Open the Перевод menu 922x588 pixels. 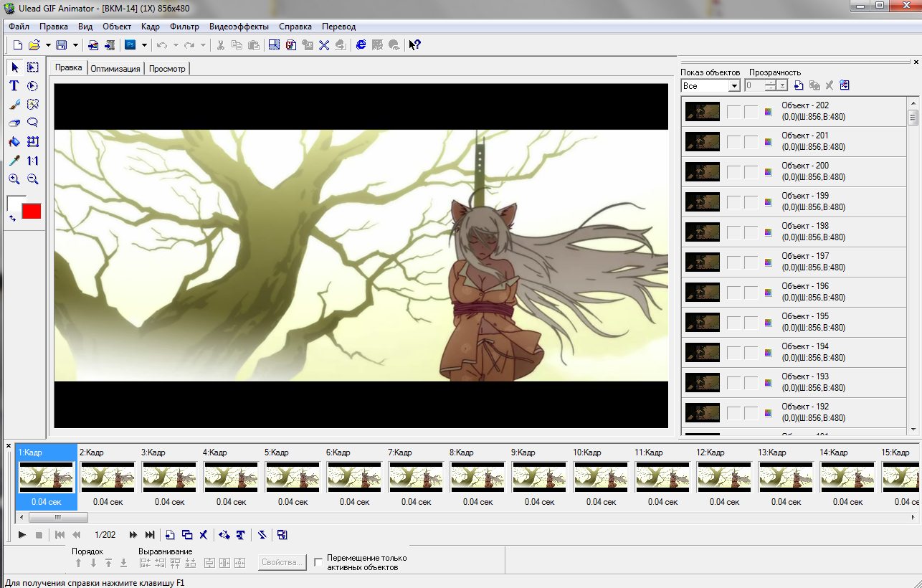338,27
